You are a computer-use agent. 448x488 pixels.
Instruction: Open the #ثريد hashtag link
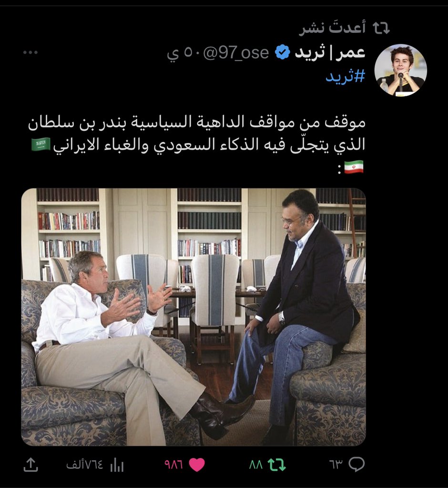(x=345, y=76)
